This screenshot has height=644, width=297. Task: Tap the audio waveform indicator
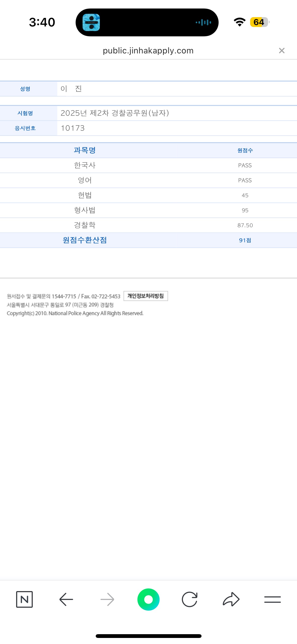point(203,22)
